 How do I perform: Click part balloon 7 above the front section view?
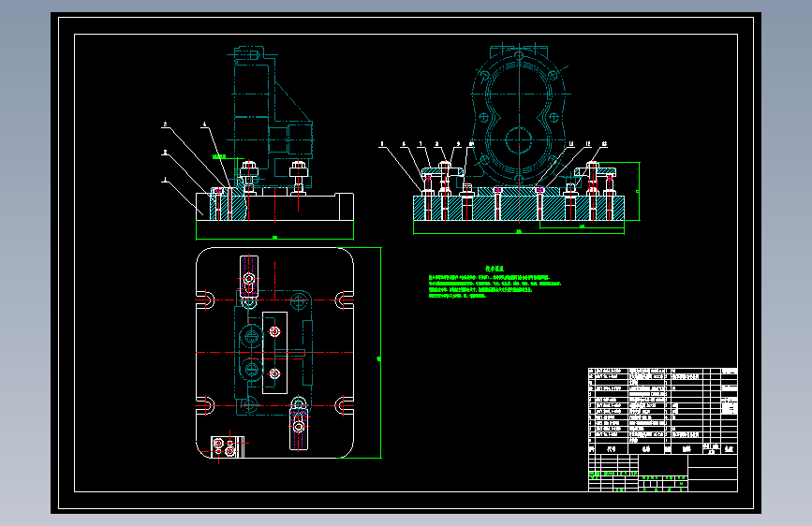pyautogui.click(x=421, y=144)
